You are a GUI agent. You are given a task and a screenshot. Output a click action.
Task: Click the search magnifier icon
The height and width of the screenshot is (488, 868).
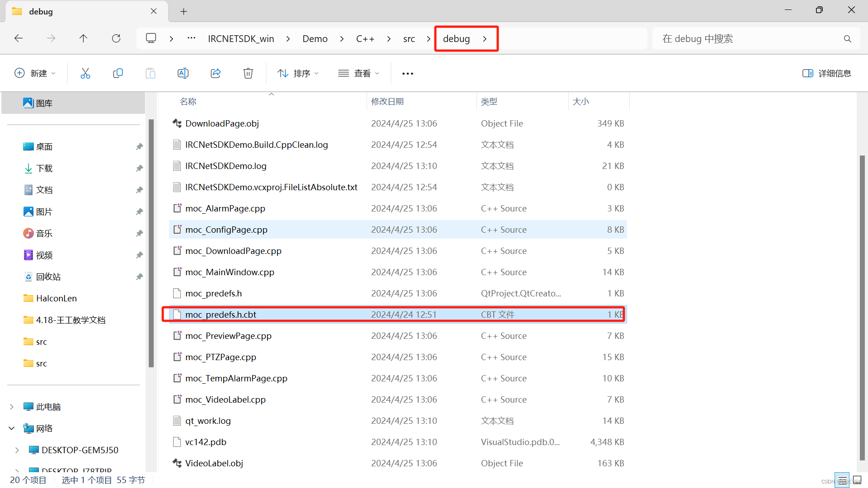pos(847,39)
